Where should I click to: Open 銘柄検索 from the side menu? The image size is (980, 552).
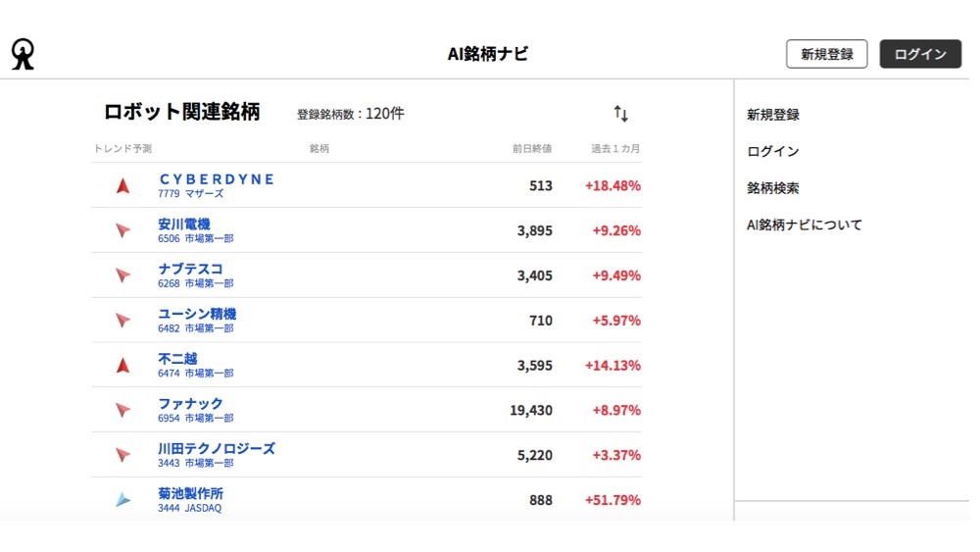pos(773,188)
